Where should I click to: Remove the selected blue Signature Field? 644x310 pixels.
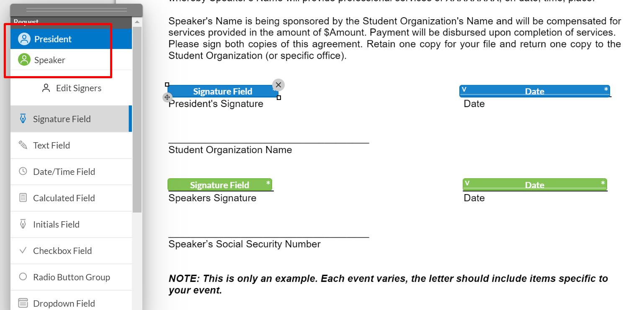click(278, 85)
